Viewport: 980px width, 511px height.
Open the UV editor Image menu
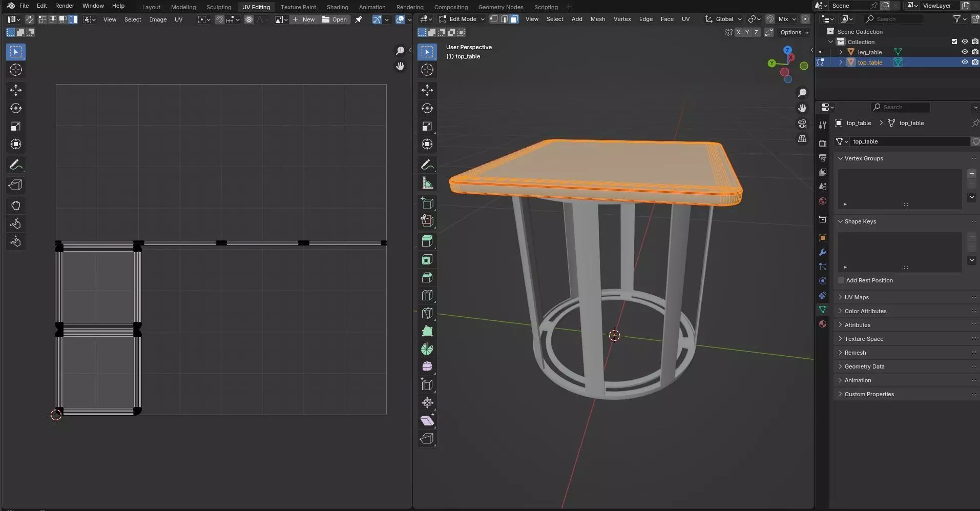click(x=158, y=19)
